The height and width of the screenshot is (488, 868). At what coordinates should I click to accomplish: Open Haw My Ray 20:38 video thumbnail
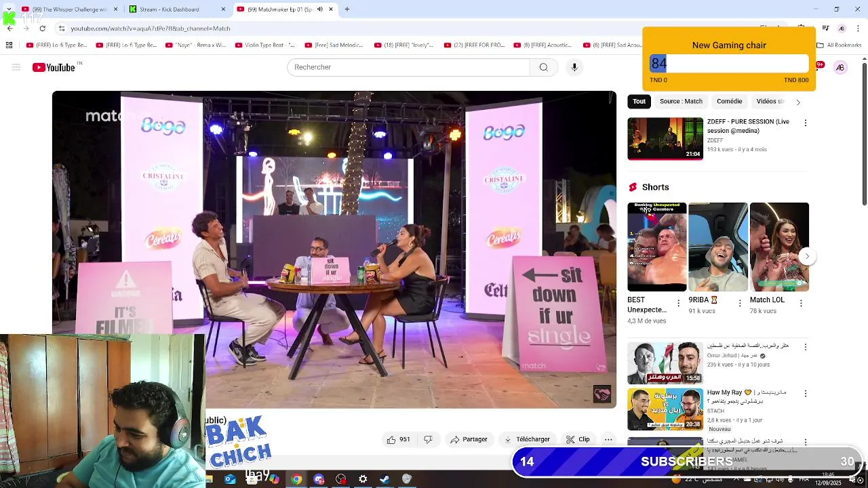[x=665, y=409]
